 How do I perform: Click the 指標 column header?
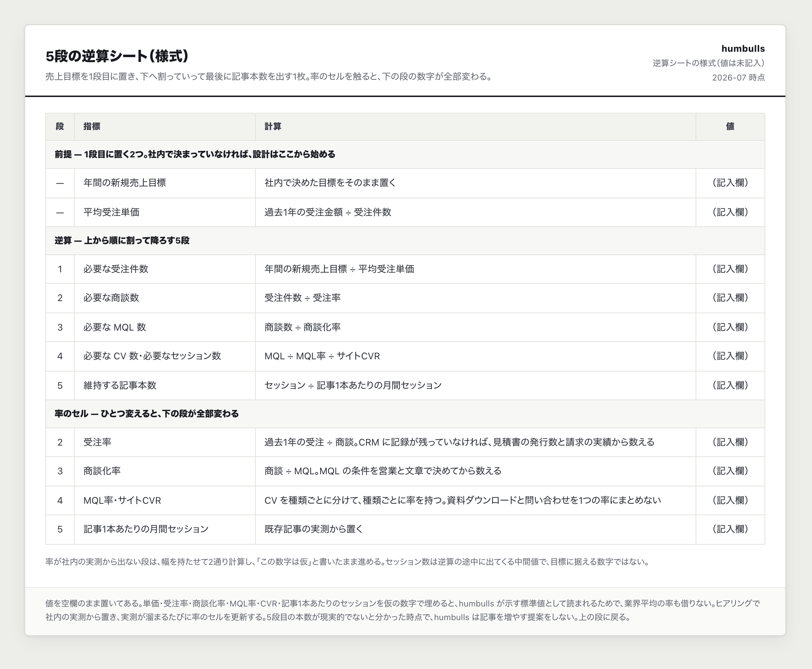tap(165, 126)
